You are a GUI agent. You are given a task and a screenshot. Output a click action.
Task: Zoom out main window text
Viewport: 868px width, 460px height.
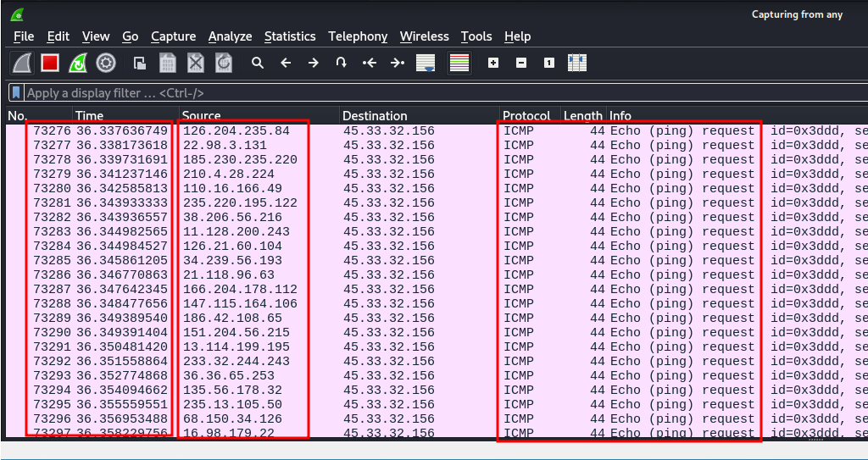point(521,63)
